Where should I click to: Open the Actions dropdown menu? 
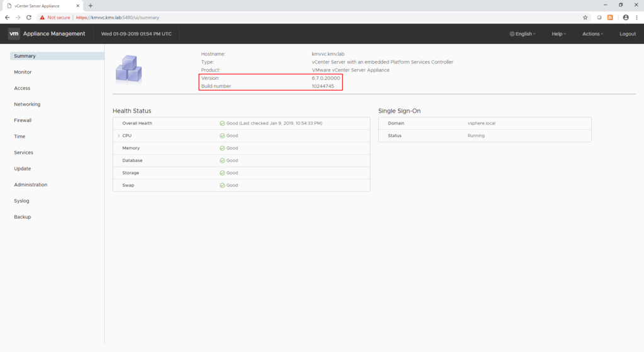point(592,34)
